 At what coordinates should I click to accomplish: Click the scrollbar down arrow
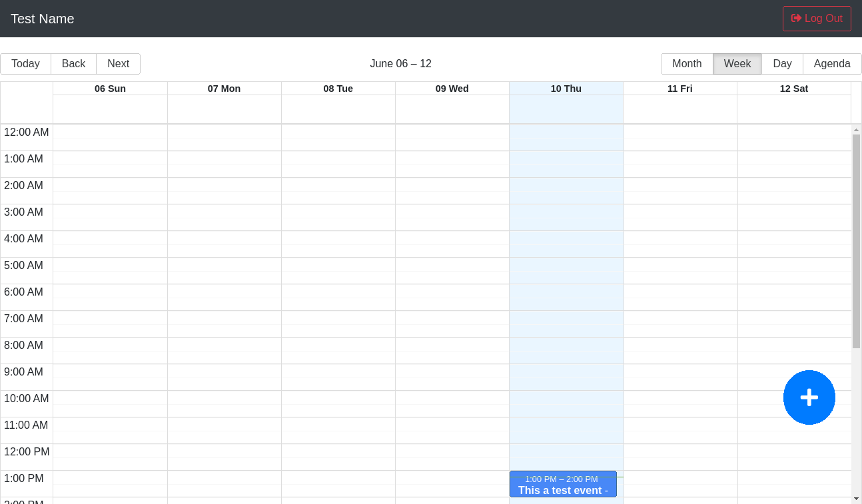click(x=856, y=499)
